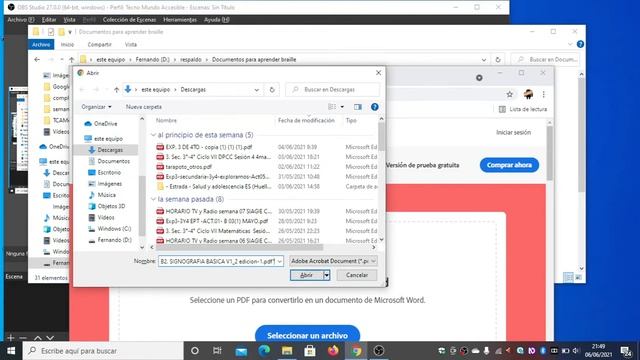This screenshot has height=360, width=640.
Task: Refresh the File Explorer address bar
Action: click(x=498, y=60)
